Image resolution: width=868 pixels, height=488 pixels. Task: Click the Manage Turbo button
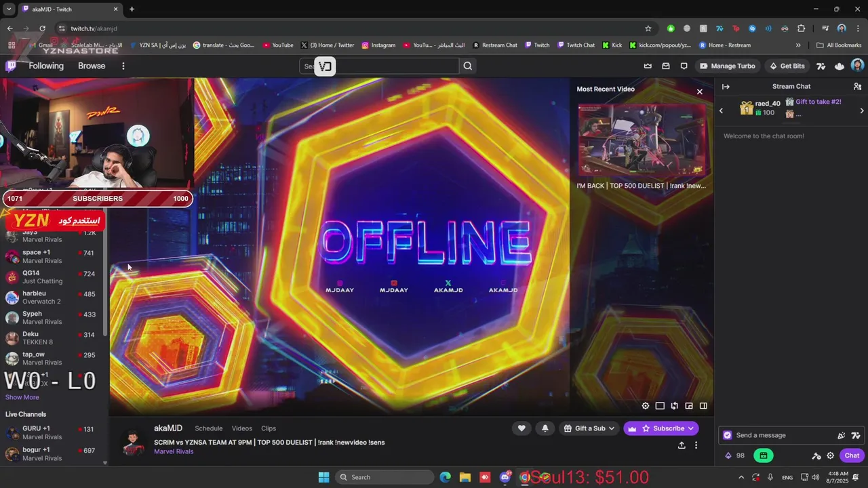click(x=728, y=66)
